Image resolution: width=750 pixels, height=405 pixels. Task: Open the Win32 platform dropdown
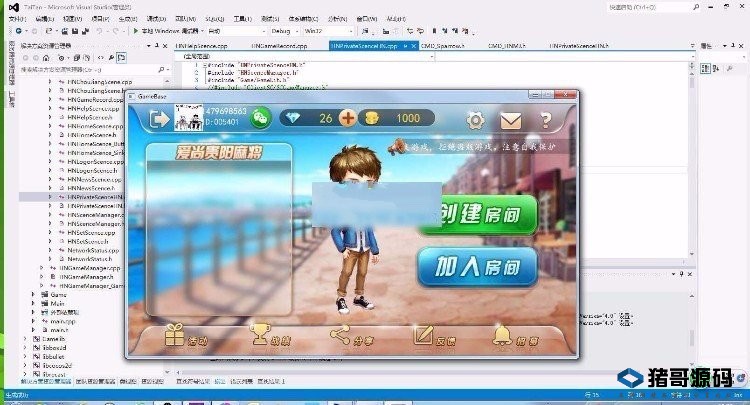point(324,31)
